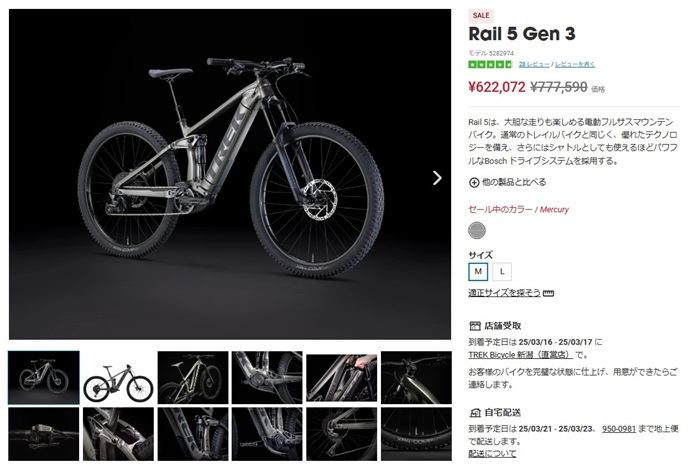Click the 950-0981 postal code link
The image size is (700, 473).
point(618,429)
